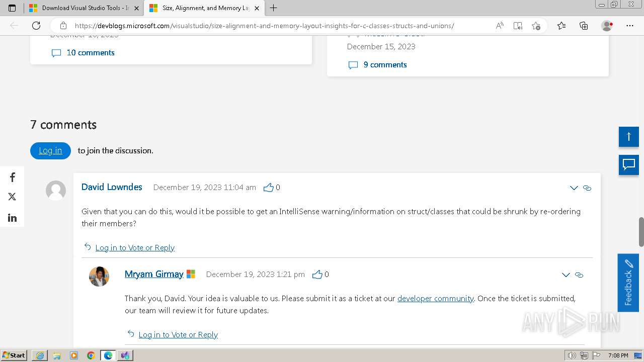The width and height of the screenshot is (644, 362).
Task: Open Windows Media Player from taskbar
Action: 74,355
